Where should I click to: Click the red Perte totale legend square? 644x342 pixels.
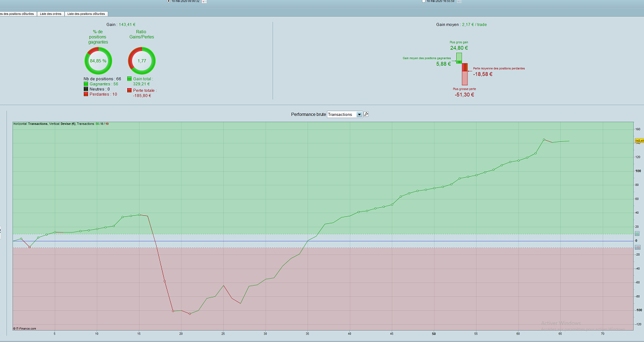point(129,91)
